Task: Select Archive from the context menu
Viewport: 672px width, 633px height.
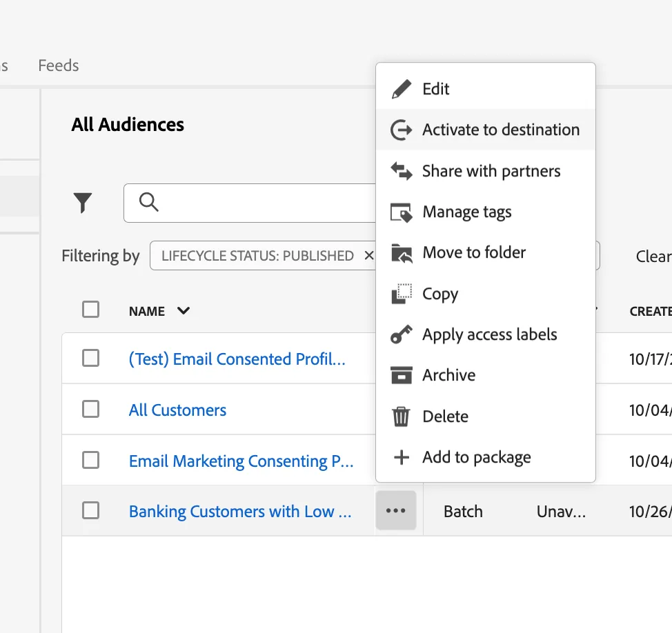Action: (486, 375)
